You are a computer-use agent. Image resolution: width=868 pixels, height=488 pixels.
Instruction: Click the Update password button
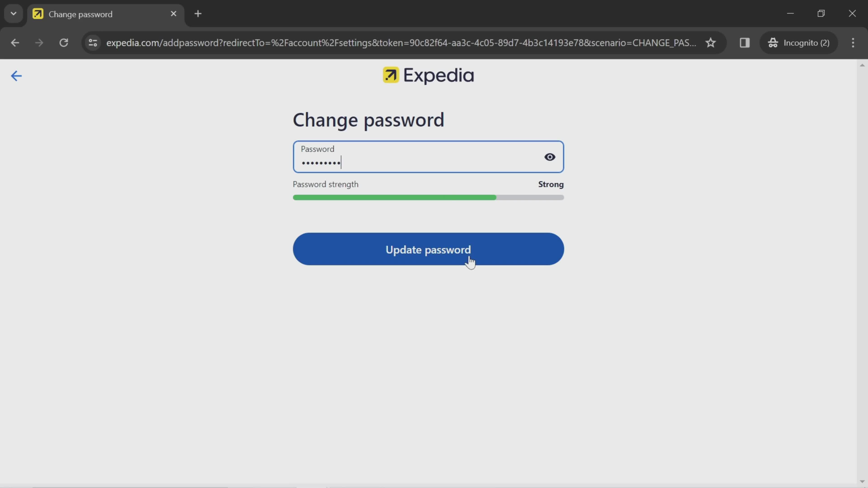coord(428,249)
